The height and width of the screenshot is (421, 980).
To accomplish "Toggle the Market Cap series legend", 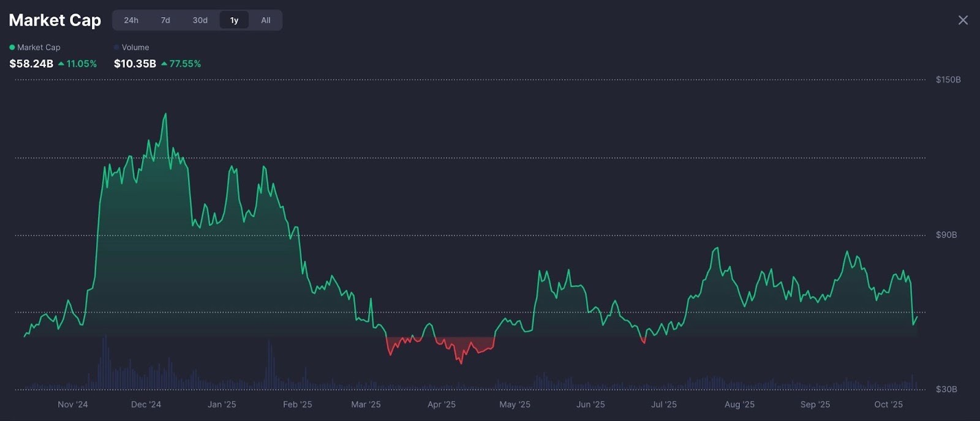I will 39,47.
